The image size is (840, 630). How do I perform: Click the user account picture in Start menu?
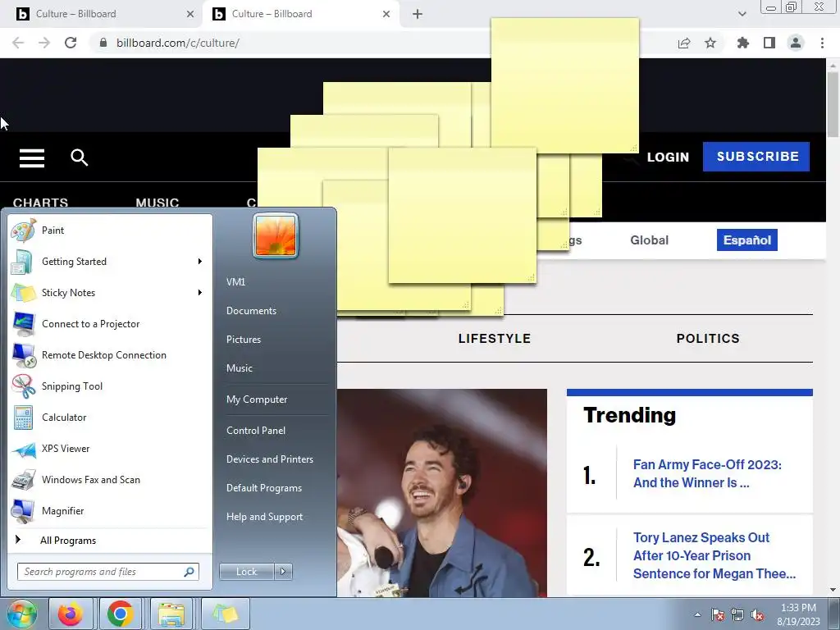click(x=276, y=235)
